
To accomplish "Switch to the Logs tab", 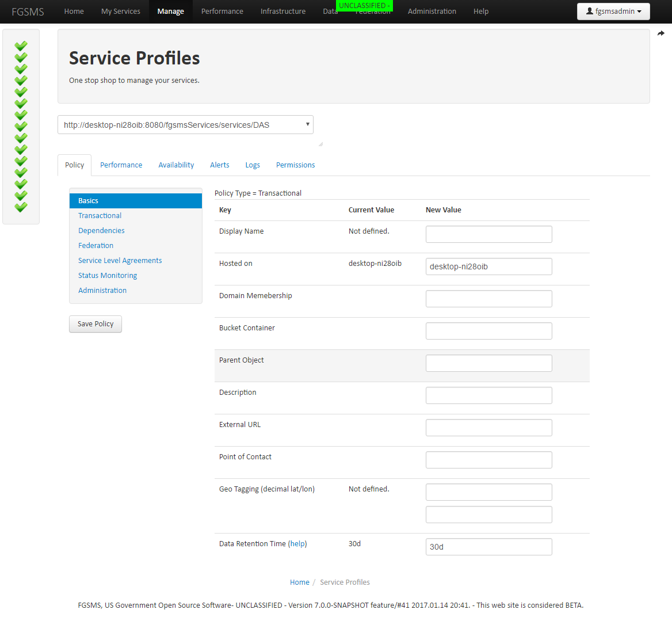I will 253,165.
